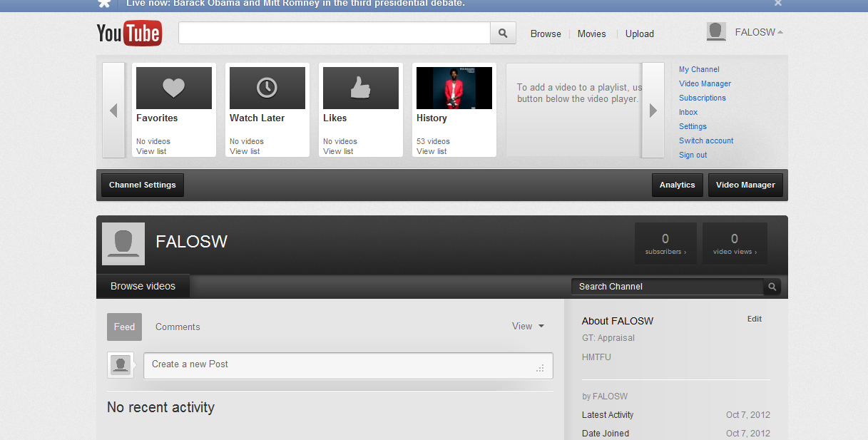Image resolution: width=868 pixels, height=440 pixels.
Task: Click the Create a new Post box
Action: [348, 365]
